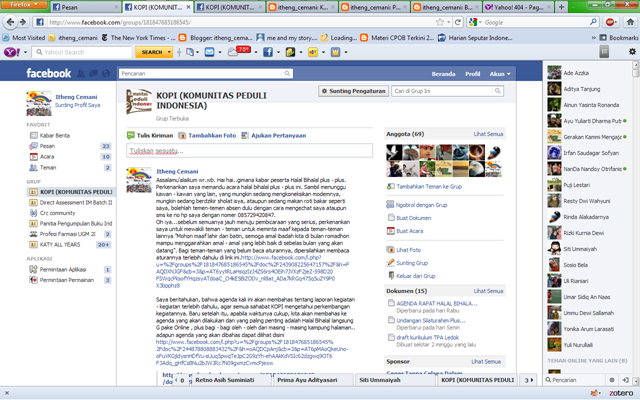Open the SEARCH button dropdown arrow
Screen dimensions: 640x400
[x=169, y=52]
